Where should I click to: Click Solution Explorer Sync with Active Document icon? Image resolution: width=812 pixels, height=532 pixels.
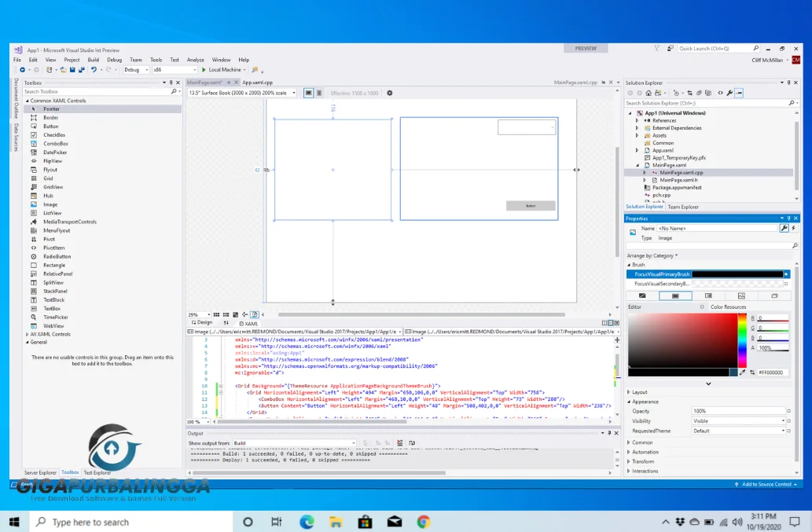pyautogui.click(x=690, y=94)
